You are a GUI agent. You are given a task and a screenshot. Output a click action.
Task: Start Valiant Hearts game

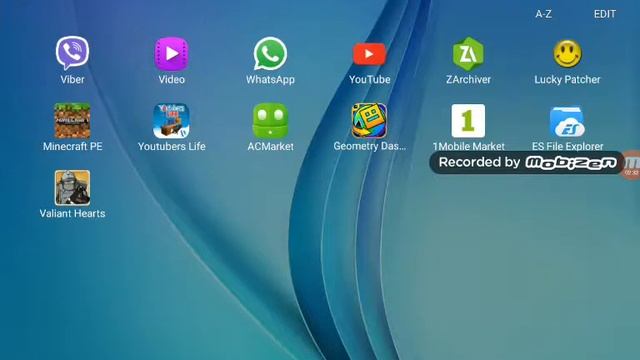point(72,188)
